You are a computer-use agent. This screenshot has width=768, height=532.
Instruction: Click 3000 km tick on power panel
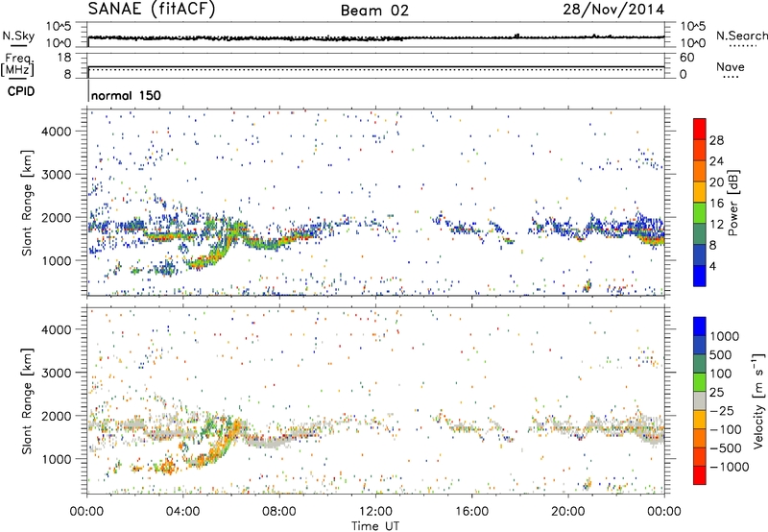click(x=57, y=175)
